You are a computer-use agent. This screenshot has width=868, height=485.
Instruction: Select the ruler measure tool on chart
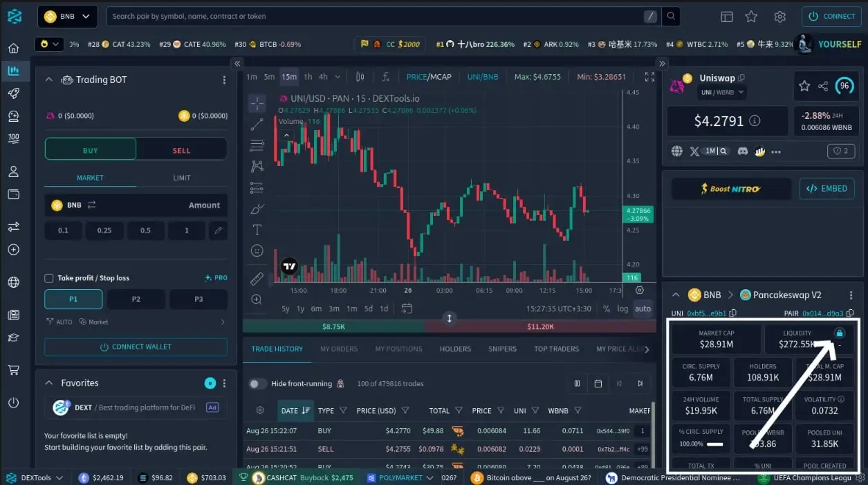point(257,279)
